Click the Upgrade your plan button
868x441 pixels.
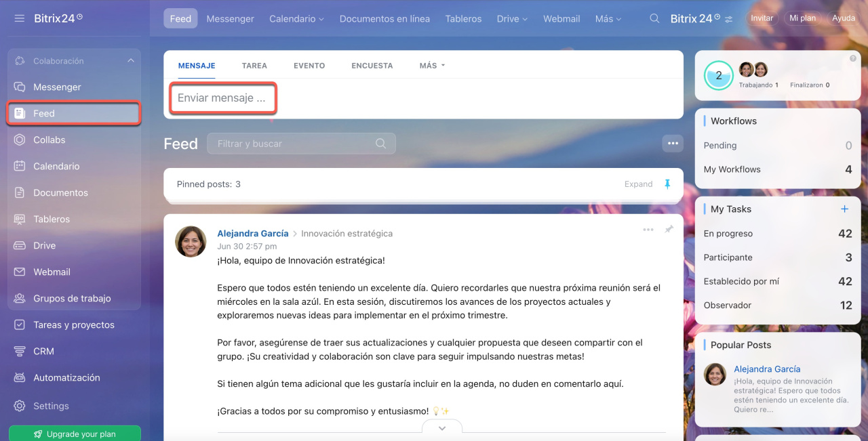pos(75,434)
